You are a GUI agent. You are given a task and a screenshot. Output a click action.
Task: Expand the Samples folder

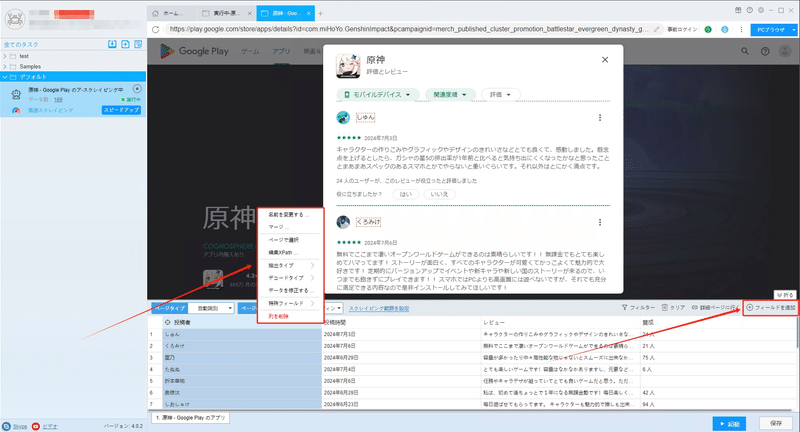[x=5, y=66]
